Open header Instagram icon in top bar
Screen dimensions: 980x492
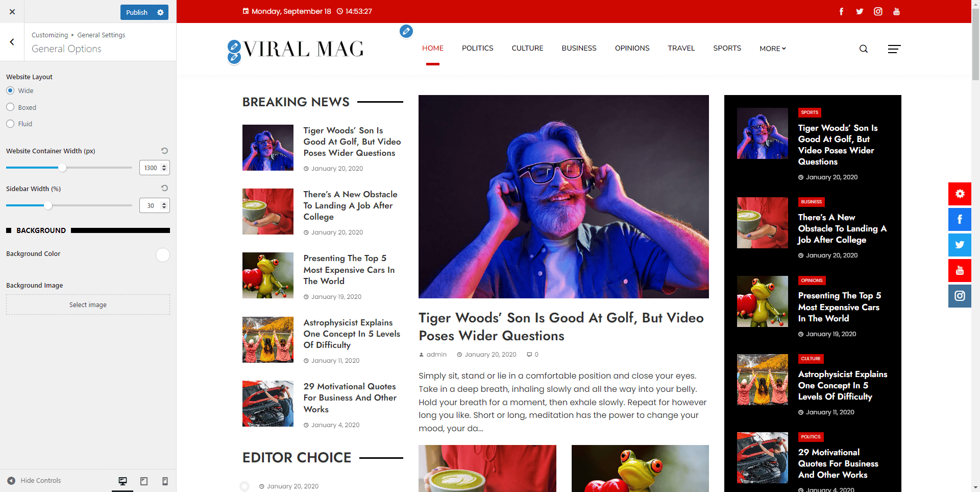tap(878, 11)
